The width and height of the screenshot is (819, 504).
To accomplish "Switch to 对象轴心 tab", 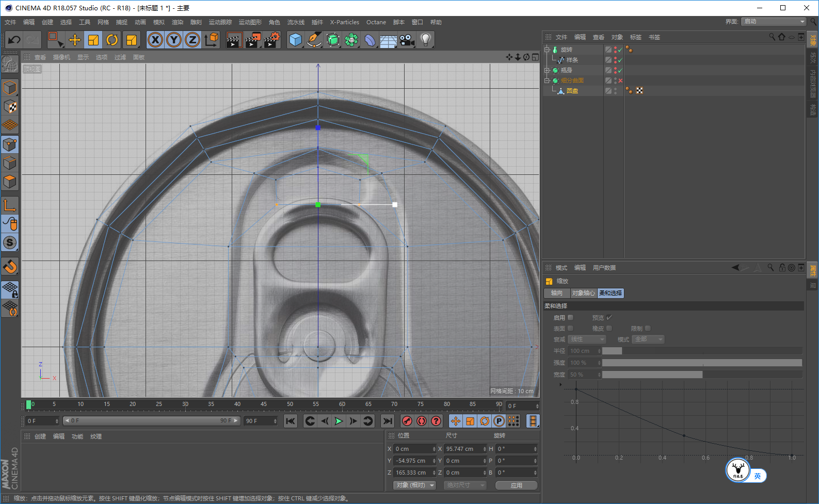I will tap(583, 293).
